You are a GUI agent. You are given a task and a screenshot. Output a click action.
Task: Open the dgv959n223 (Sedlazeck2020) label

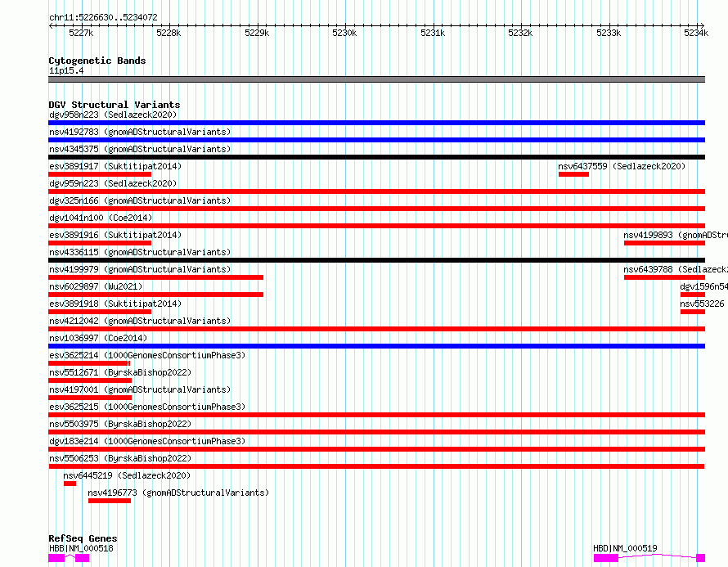pos(113,183)
